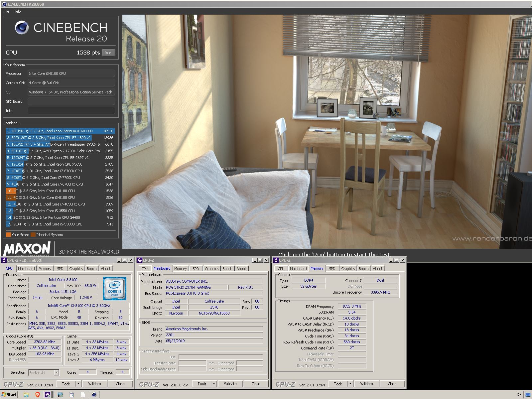Open Graphics tab in first CPU-Z window

click(x=76, y=269)
